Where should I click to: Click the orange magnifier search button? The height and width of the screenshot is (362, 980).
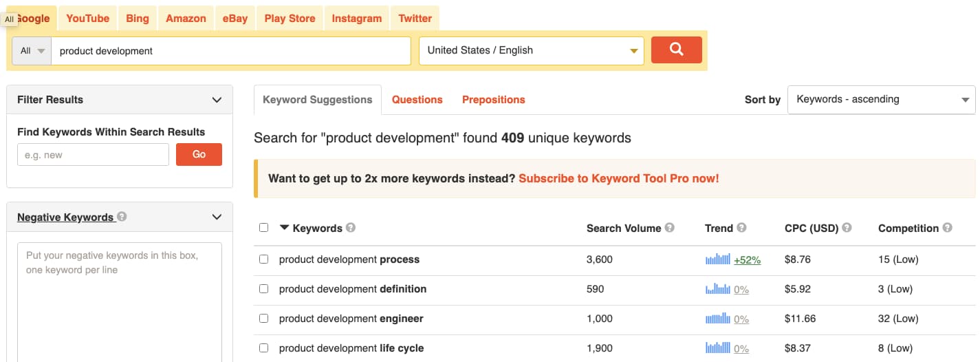(x=676, y=50)
